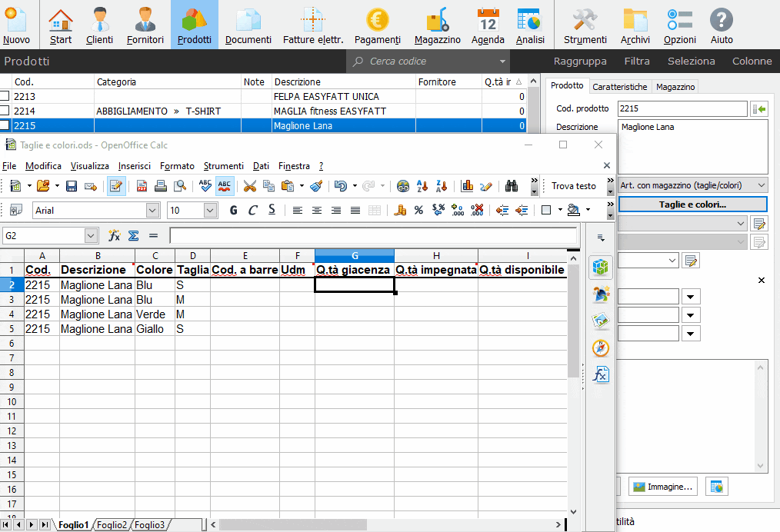Switch to Caratteristiche tab

pyautogui.click(x=619, y=87)
